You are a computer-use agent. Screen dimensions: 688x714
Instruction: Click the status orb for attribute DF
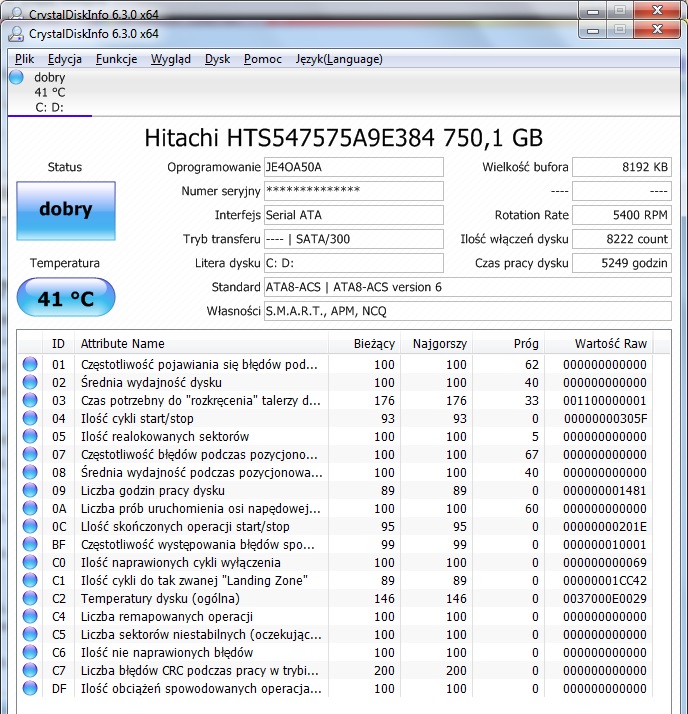[30, 688]
